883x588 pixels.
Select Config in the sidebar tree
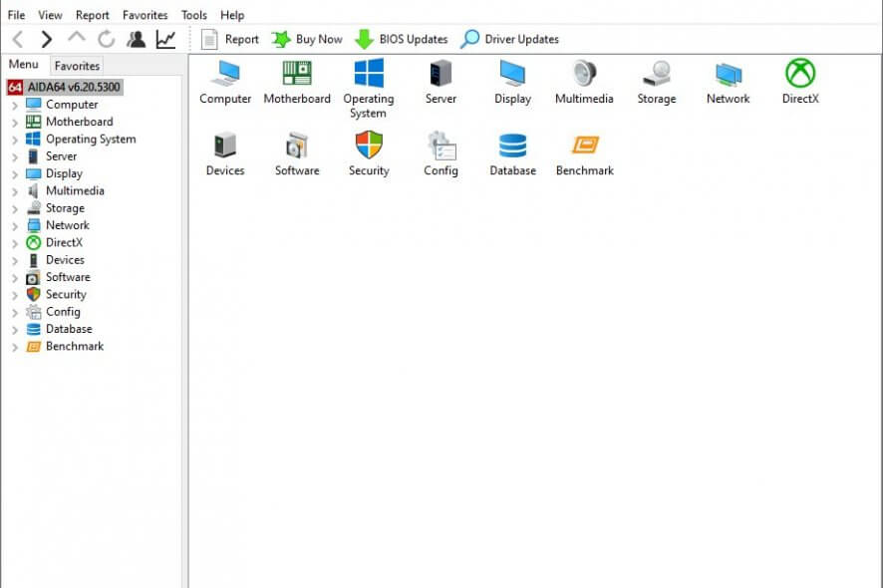pyautogui.click(x=63, y=312)
